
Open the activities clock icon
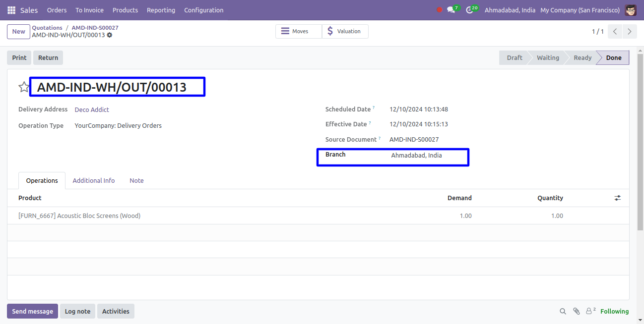(469, 10)
